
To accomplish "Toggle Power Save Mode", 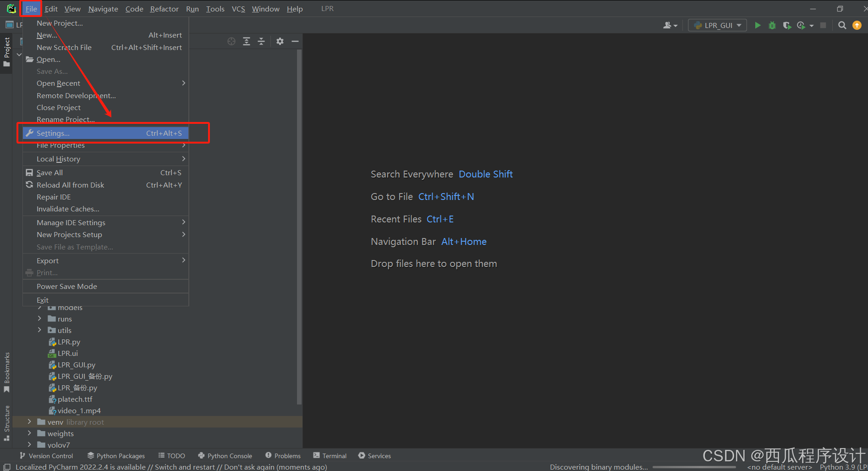I will [x=106, y=286].
